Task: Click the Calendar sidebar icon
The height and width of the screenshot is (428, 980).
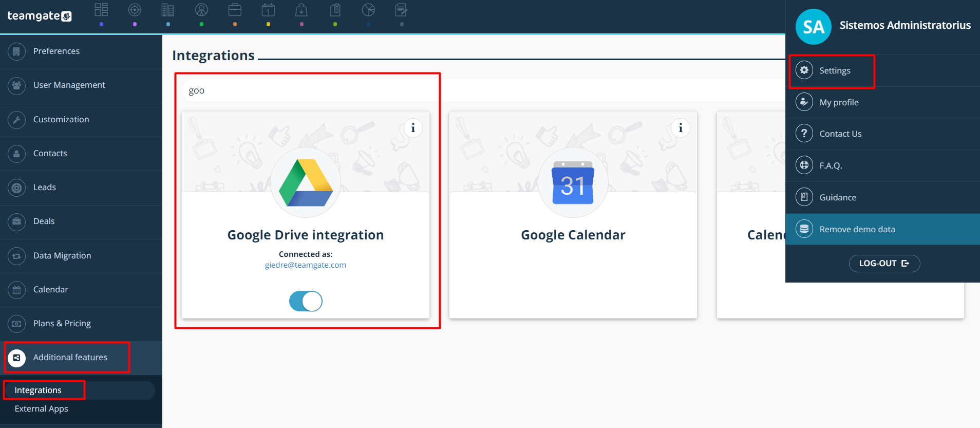Action: tap(17, 290)
